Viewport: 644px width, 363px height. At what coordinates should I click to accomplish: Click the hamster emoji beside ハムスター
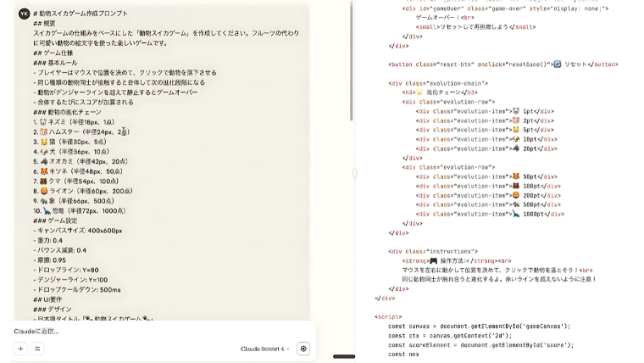pos(43,131)
